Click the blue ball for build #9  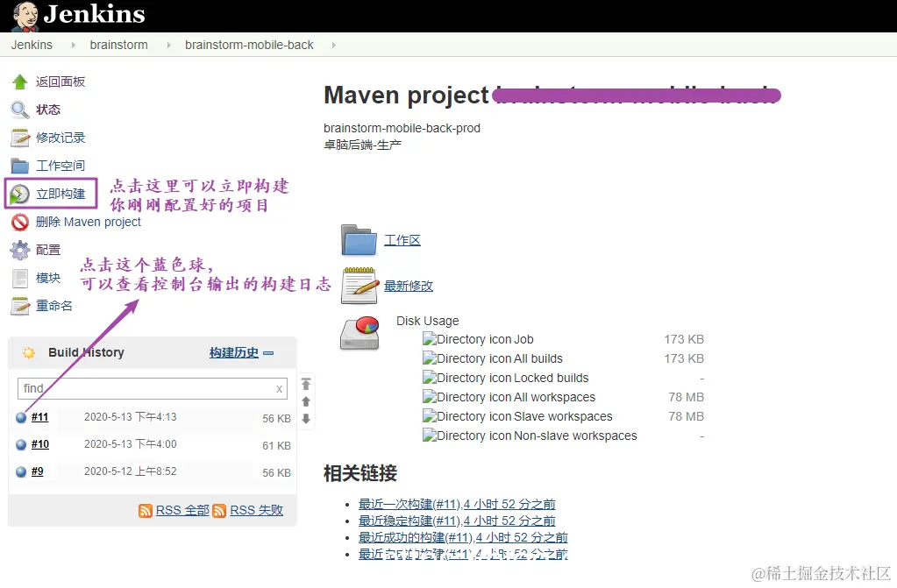pos(21,471)
